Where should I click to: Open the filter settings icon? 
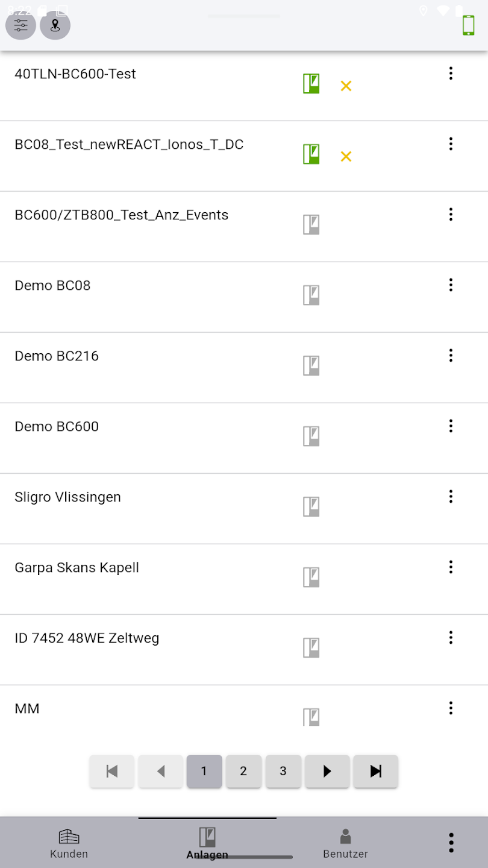point(21,25)
